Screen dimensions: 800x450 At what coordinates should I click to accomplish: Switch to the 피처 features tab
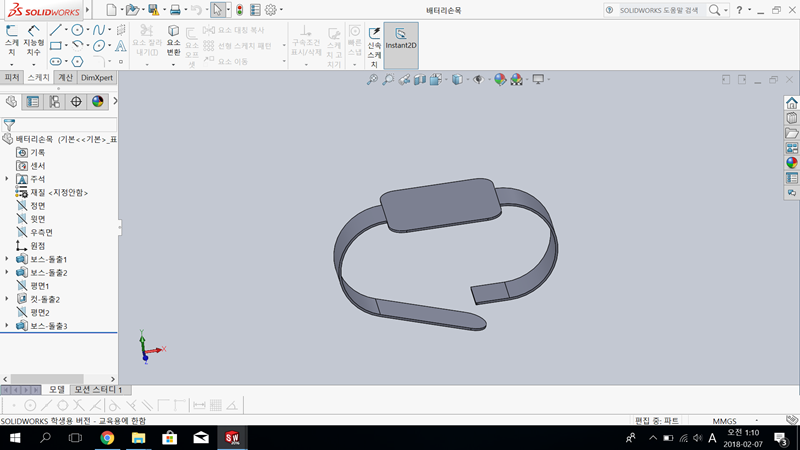(x=11, y=78)
